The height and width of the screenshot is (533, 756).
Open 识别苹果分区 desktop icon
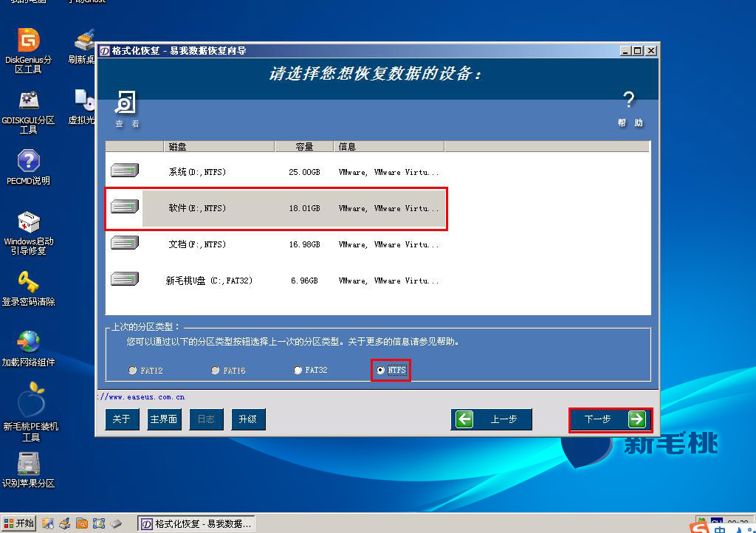(29, 470)
